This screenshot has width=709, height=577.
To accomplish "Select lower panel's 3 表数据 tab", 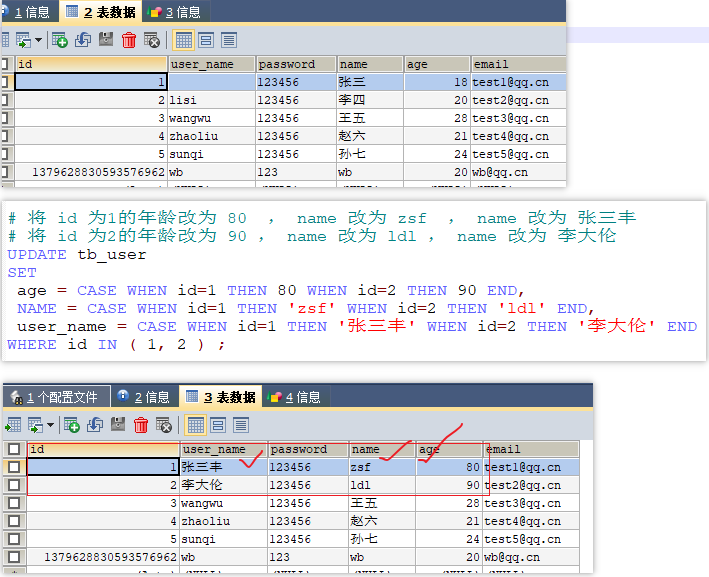I will (220, 397).
